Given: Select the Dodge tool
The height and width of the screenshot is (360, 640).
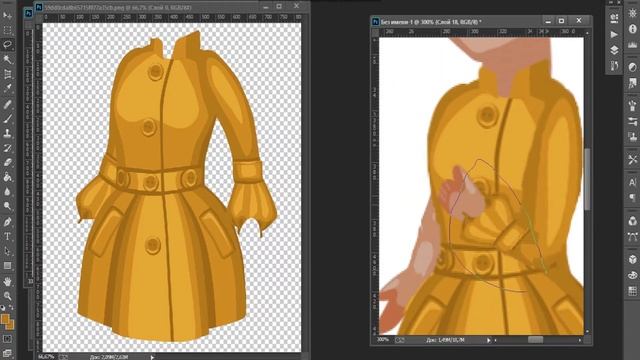Looking at the screenshot, I should coord(7,206).
